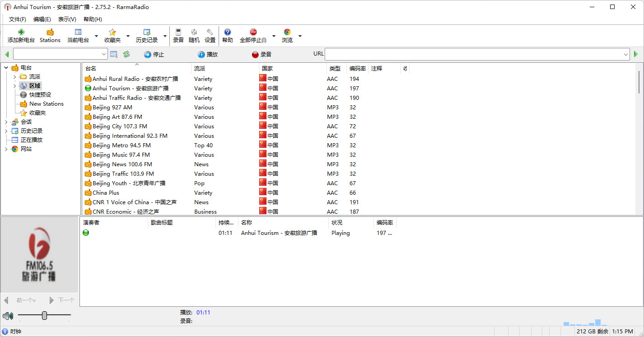Expand the 流派 genre tree node
The height and width of the screenshot is (337, 644).
[x=14, y=77]
